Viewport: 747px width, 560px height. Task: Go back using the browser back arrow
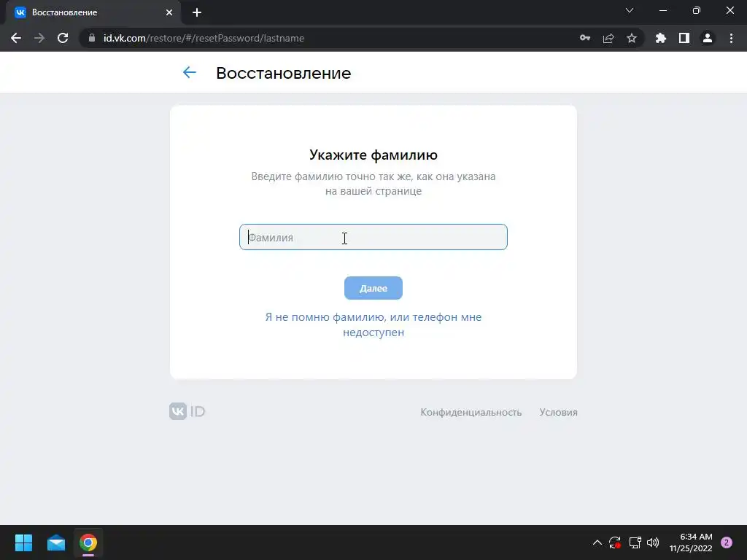(16, 38)
